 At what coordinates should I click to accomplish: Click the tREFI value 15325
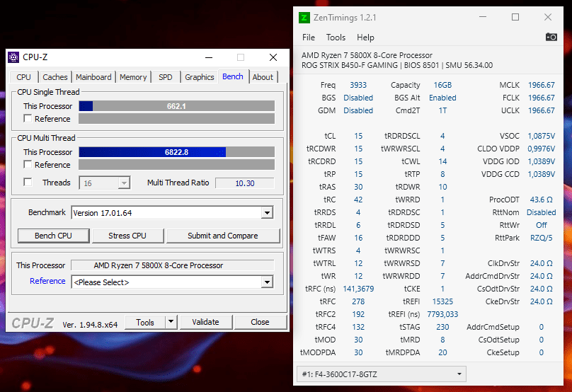442,301
